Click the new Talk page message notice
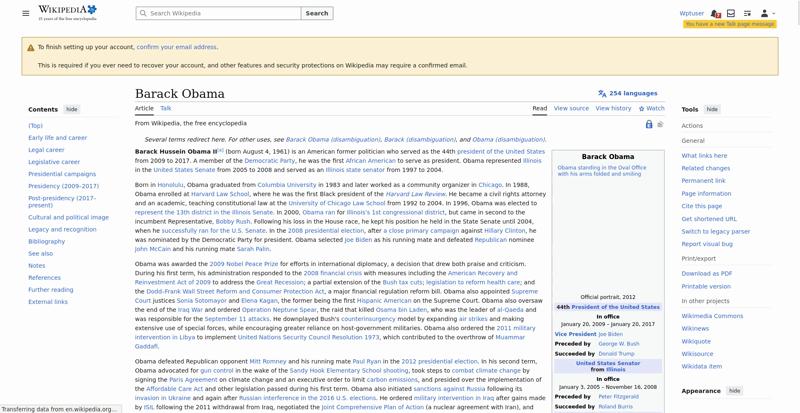This screenshot has width=800, height=413. (730, 24)
